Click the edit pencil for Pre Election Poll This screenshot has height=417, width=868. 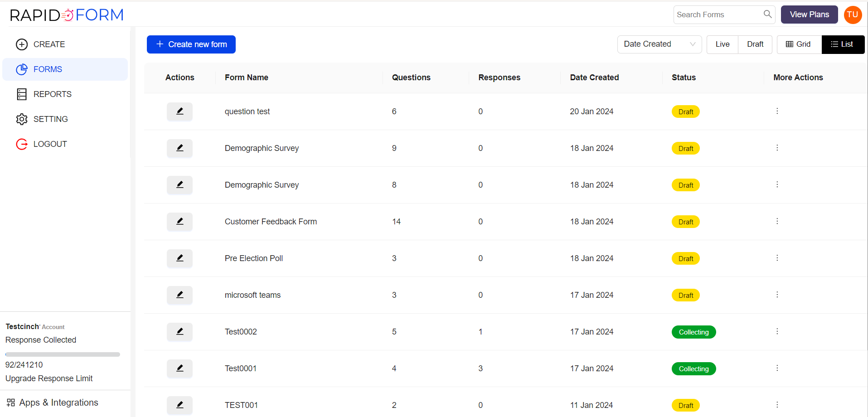(x=179, y=258)
